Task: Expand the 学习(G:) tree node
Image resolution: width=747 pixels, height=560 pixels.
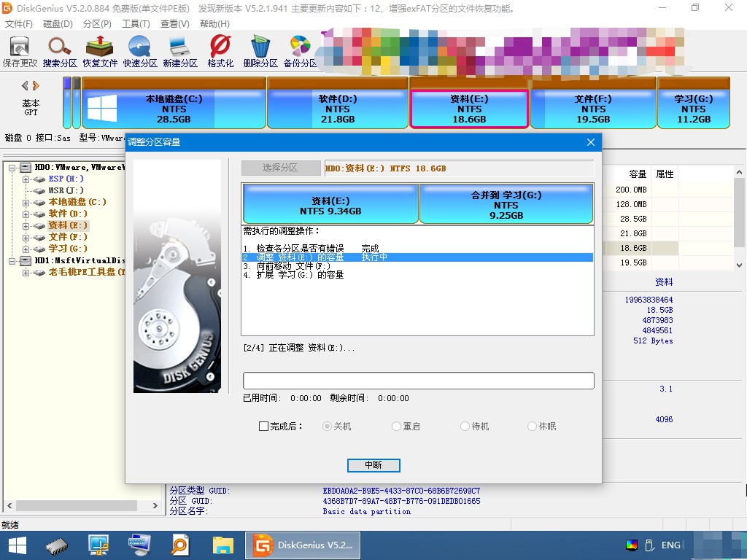Action: [26, 249]
